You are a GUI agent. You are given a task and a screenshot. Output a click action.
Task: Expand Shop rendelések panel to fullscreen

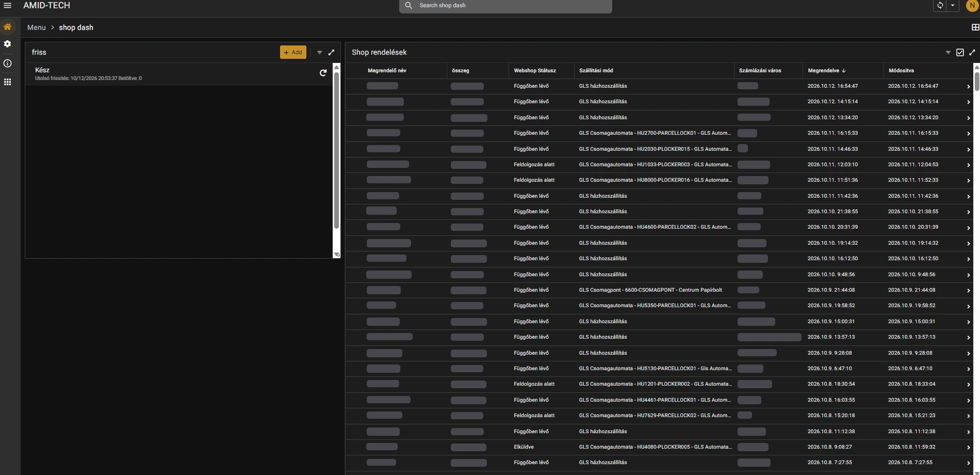click(972, 52)
